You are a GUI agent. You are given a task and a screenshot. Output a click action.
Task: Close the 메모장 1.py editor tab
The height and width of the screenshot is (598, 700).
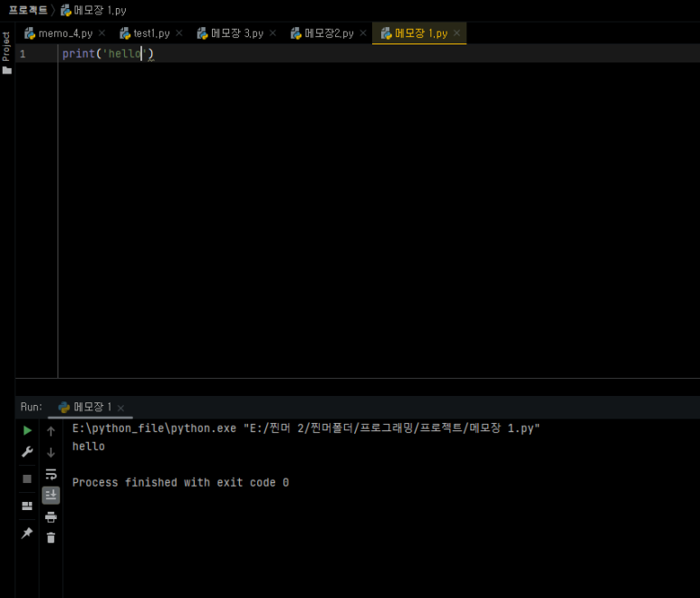[x=456, y=33]
